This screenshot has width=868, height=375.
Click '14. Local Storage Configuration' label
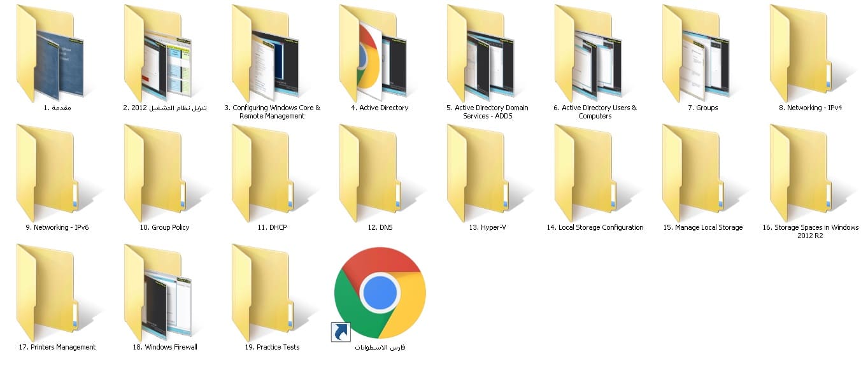pos(595,228)
